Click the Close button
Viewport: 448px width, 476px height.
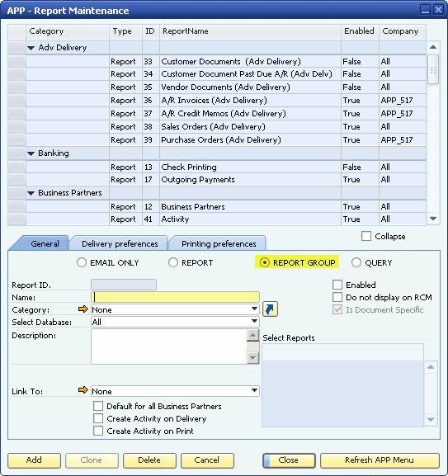288,460
